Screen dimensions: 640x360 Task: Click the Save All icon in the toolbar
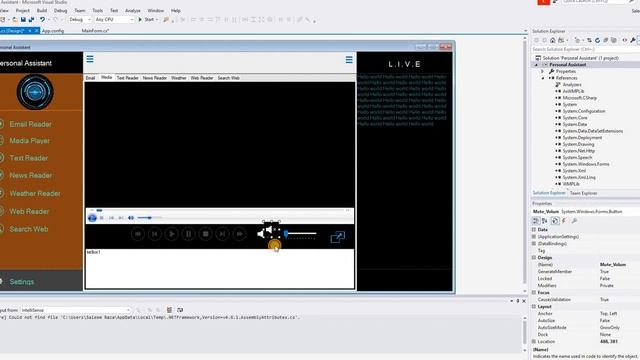coord(31,20)
